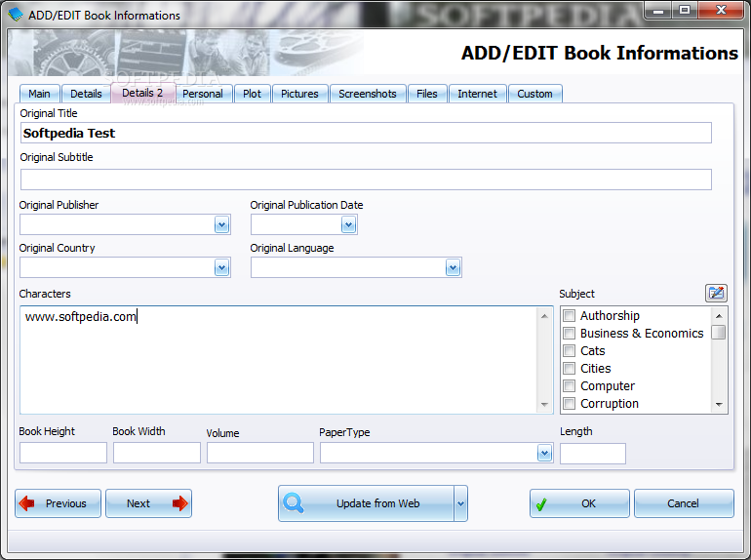Select the Details 2 tab

coord(142,93)
